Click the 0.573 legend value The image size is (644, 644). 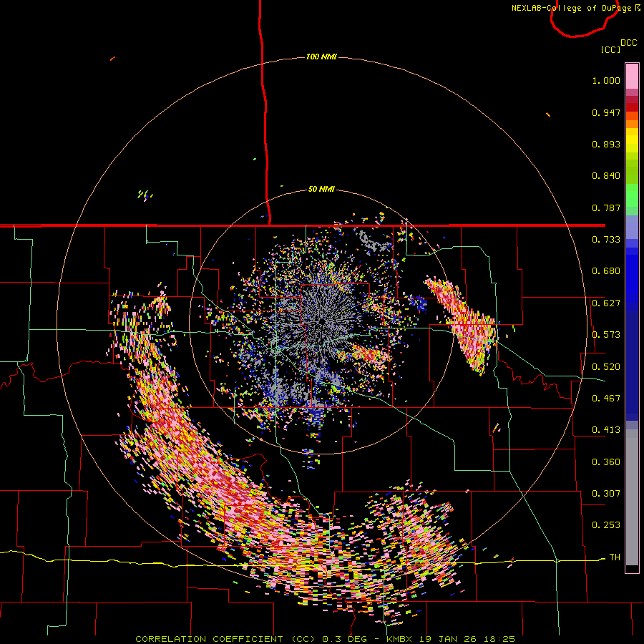pyautogui.click(x=606, y=335)
